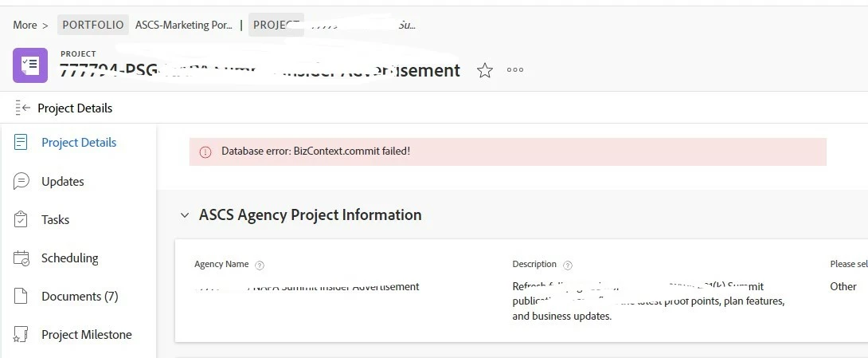Click help icon beside Agency Name
Viewport: 868px width, 358px height.
[x=260, y=265]
